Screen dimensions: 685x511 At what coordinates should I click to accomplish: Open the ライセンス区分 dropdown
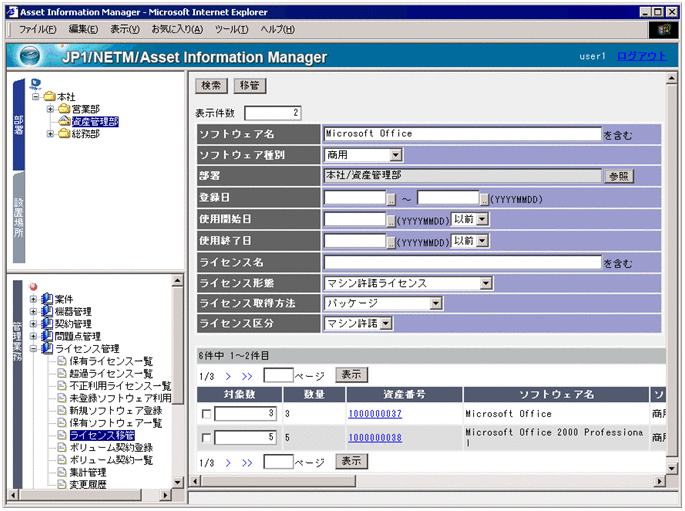click(x=386, y=323)
